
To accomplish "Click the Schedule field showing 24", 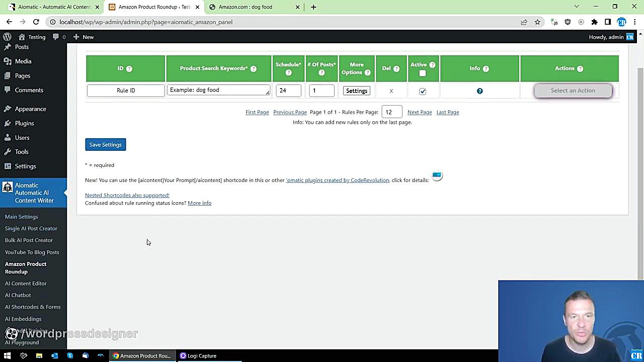I will (x=288, y=90).
